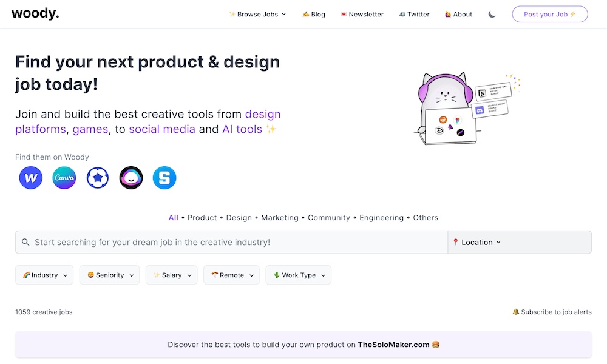The image size is (607, 364).
Task: Click the Post your Job button
Action: [x=550, y=14]
